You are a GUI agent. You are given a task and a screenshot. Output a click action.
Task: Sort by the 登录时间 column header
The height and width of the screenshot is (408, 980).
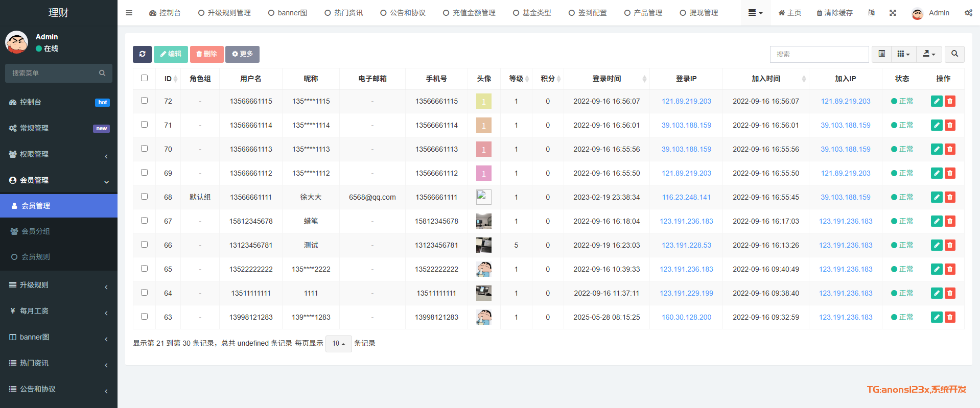pyautogui.click(x=606, y=79)
